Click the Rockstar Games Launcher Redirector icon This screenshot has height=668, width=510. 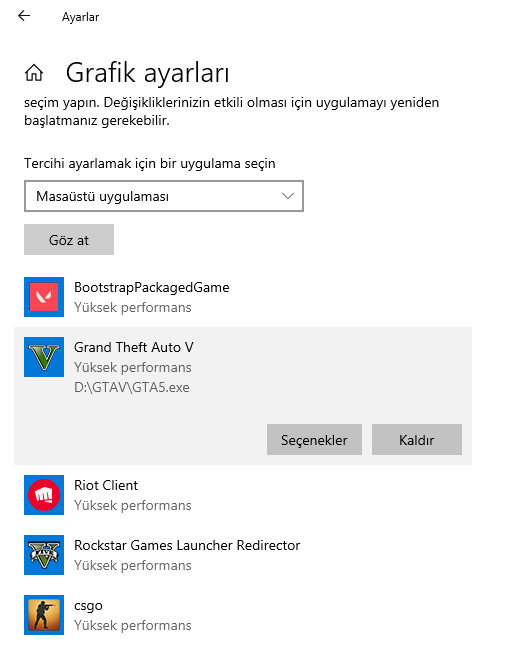click(44, 555)
